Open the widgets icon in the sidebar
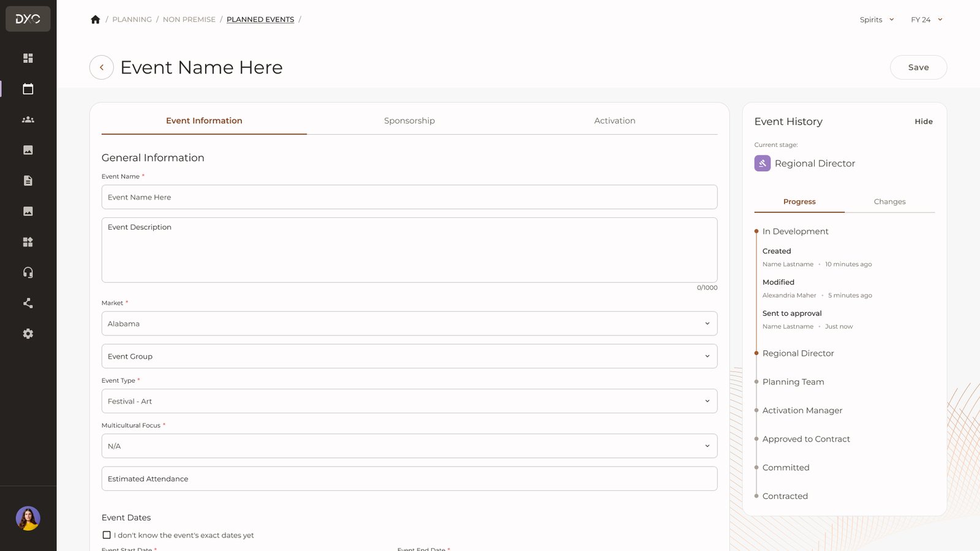Image resolution: width=980 pixels, height=551 pixels. [28, 242]
